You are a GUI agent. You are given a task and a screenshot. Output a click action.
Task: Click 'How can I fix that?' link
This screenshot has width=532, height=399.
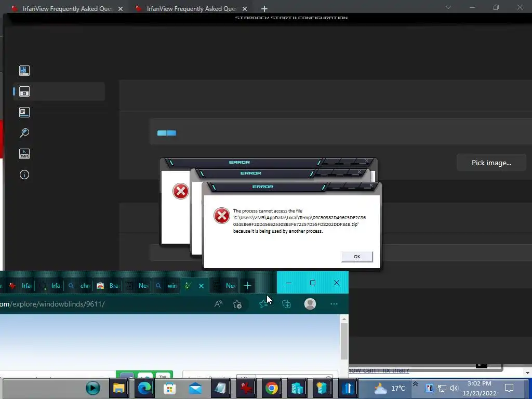pos(379,370)
